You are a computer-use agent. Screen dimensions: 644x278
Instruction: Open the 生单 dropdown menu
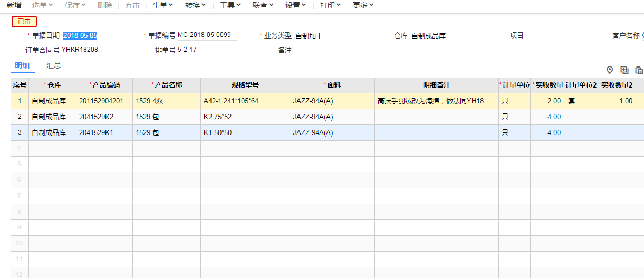[162, 5]
